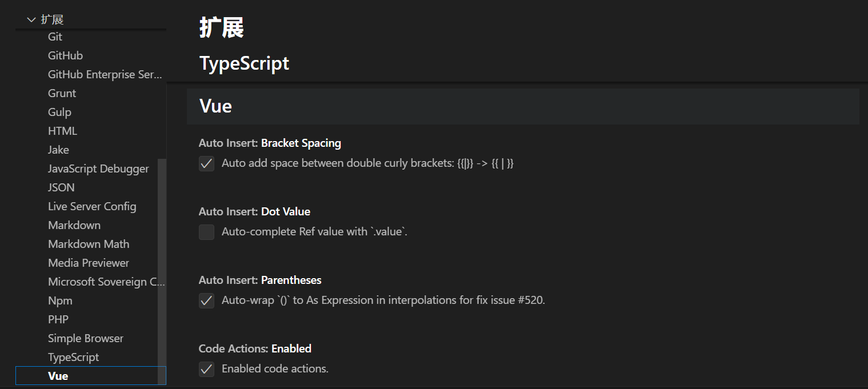Collapse the 扩展 tree section chevron
Image resolution: width=868 pixels, height=389 pixels.
coord(31,20)
